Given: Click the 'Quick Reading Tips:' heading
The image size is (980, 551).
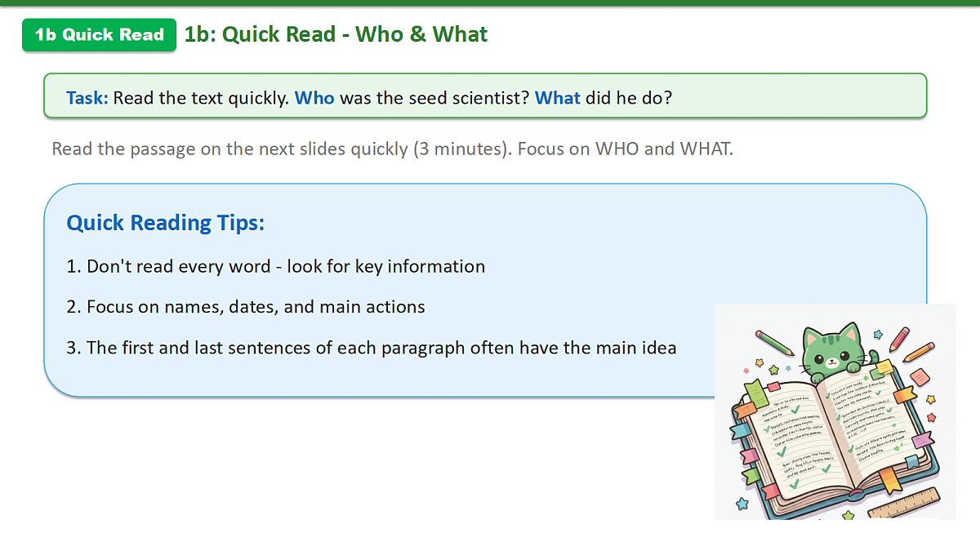Looking at the screenshot, I should (x=166, y=223).
